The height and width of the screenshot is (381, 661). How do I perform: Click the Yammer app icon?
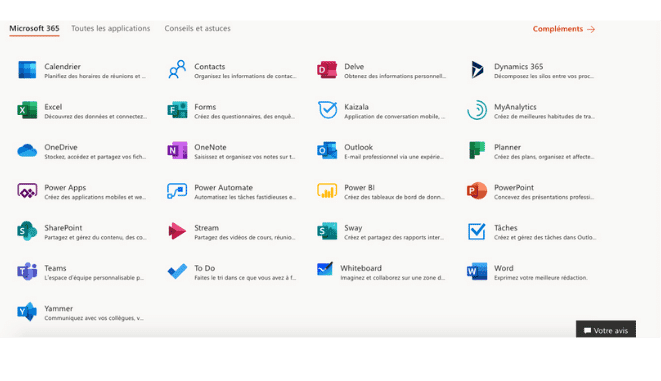[x=27, y=312]
